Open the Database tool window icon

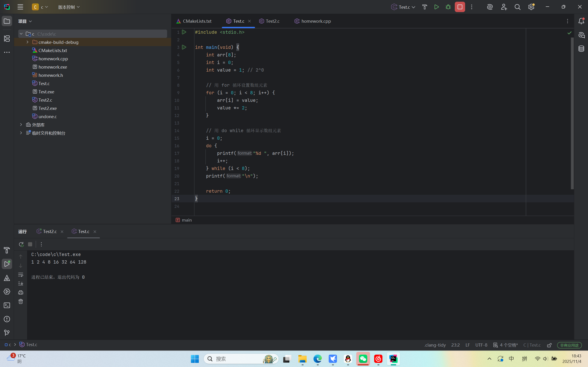(x=581, y=49)
